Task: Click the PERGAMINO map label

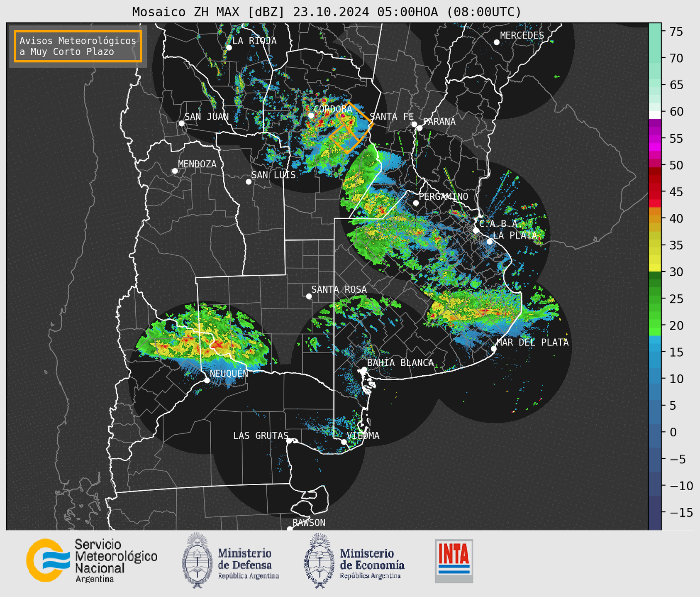Action: [x=443, y=197]
